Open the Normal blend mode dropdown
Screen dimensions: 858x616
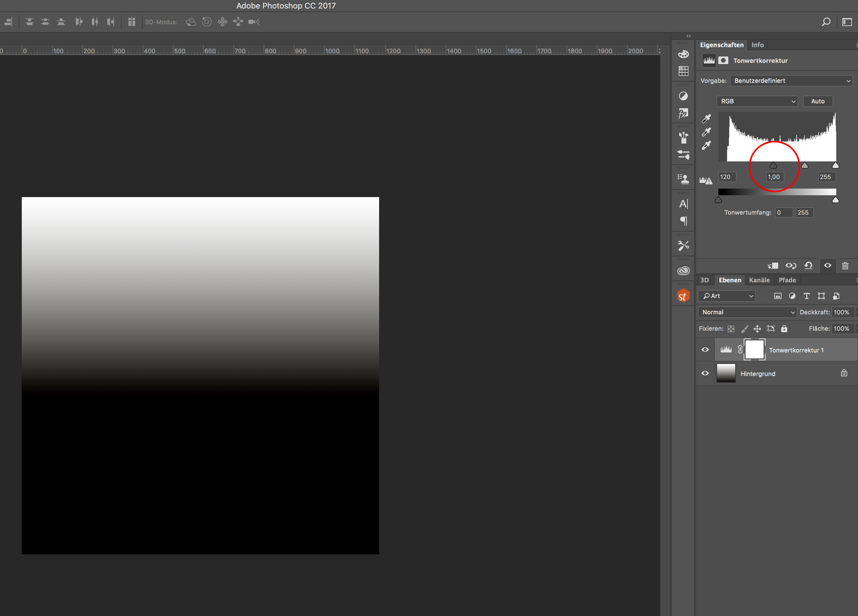click(747, 312)
